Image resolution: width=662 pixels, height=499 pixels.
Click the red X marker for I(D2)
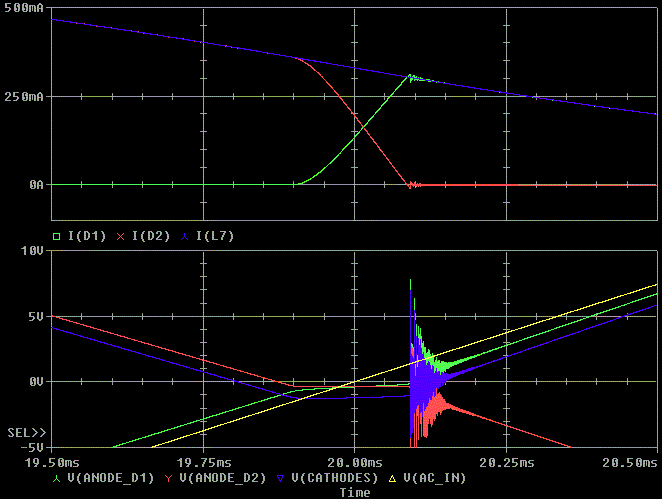(x=122, y=235)
